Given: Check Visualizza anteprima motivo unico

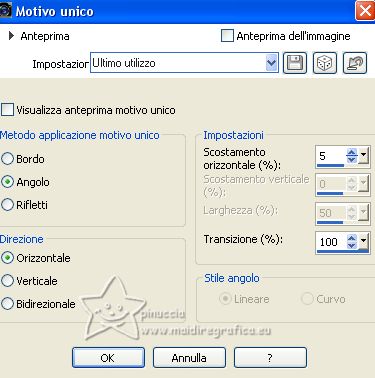Looking at the screenshot, I should click(7, 110).
